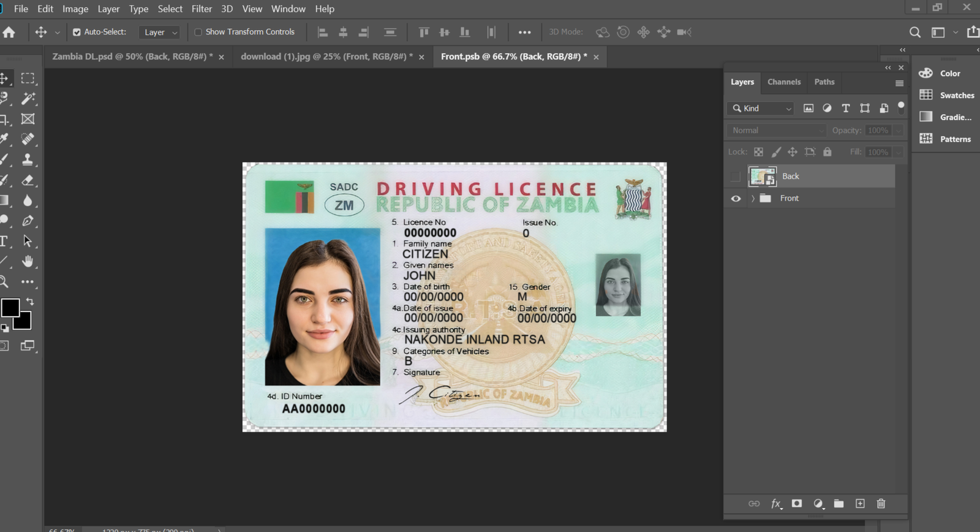
Task: Toggle Lock position icon
Action: pyautogui.click(x=793, y=152)
